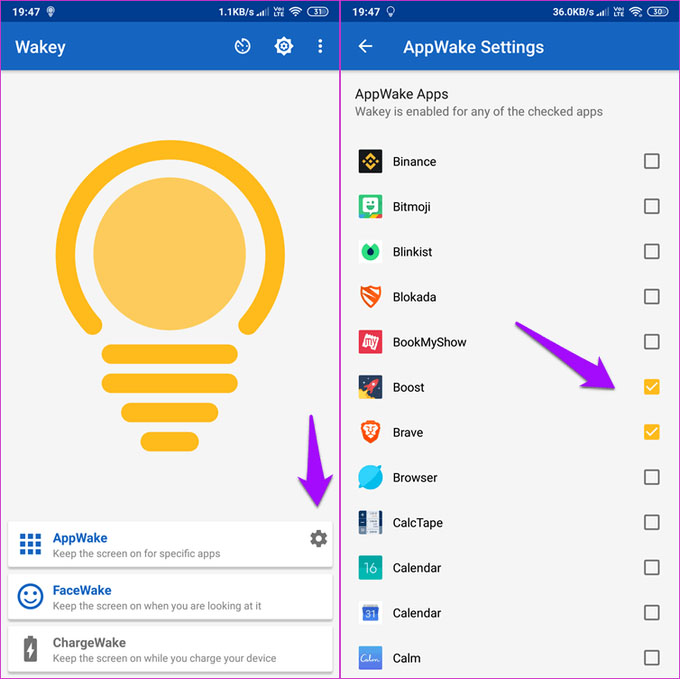680x679 pixels.
Task: Open the brightness settings gear in Wakey toolbar
Action: click(x=284, y=46)
